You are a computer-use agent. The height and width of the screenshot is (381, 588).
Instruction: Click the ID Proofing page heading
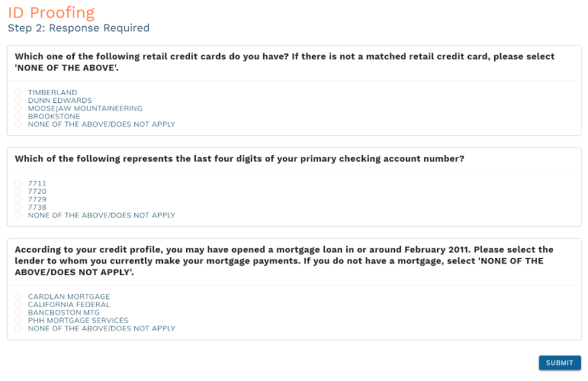(x=51, y=13)
